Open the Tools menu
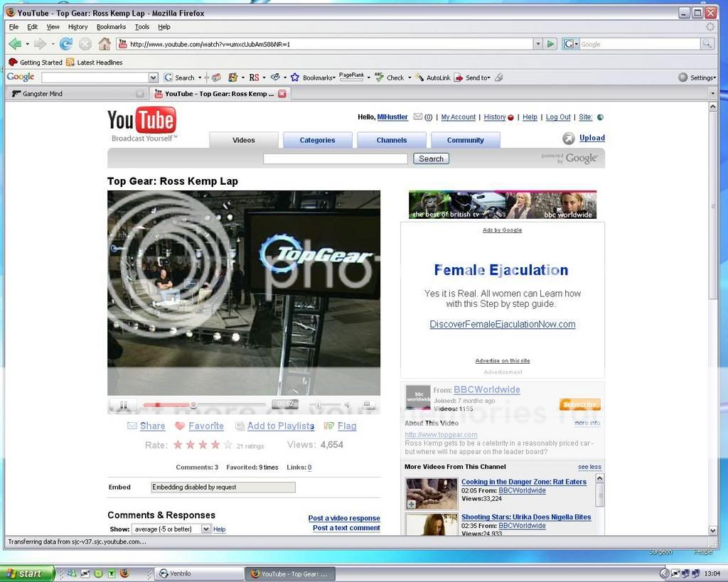The height and width of the screenshot is (582, 728). [142, 27]
